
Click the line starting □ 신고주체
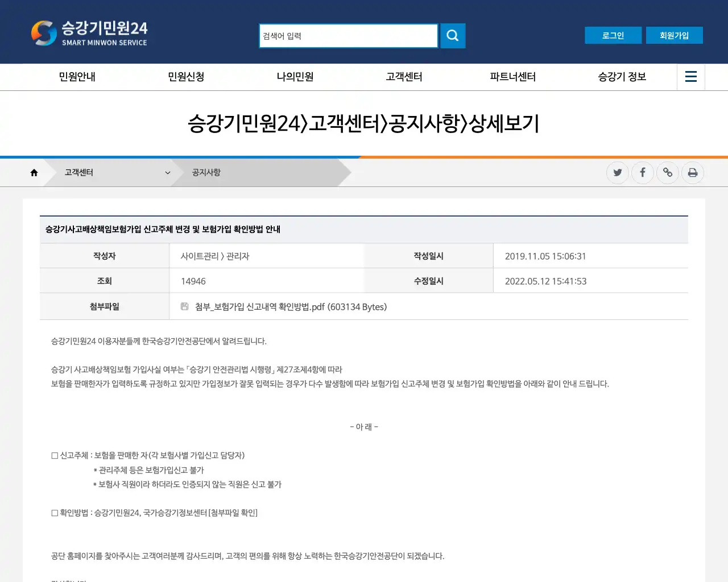pos(148,456)
